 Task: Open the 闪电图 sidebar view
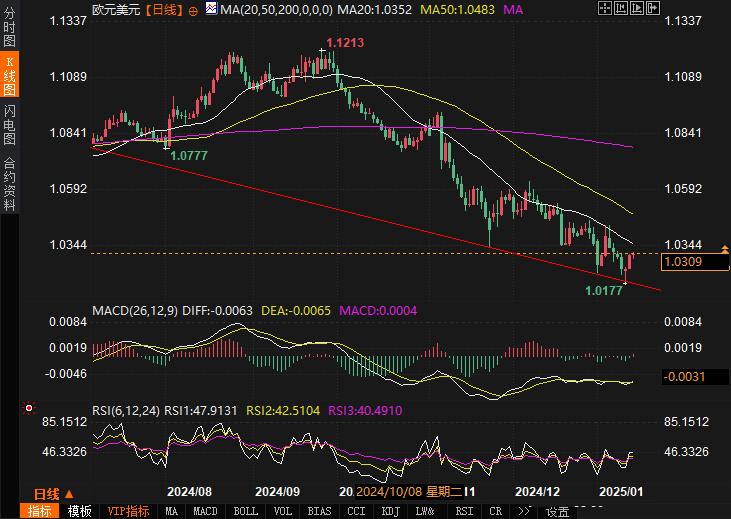[9, 124]
